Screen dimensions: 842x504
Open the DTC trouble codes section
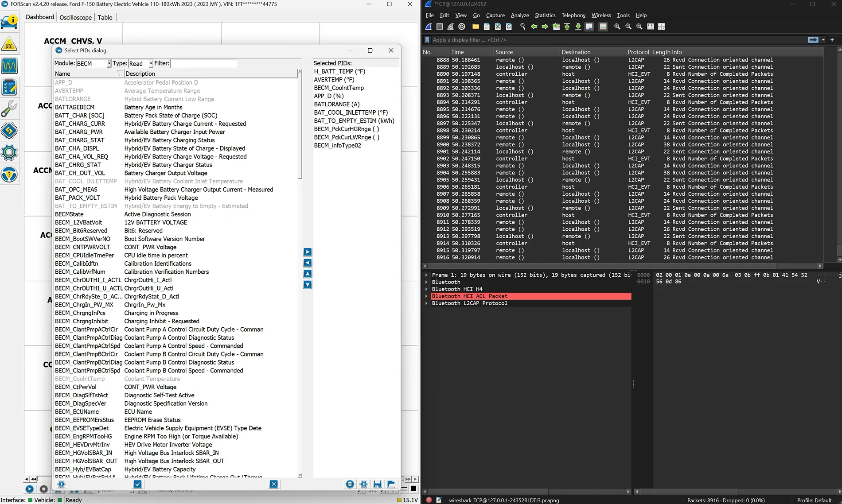point(9,44)
